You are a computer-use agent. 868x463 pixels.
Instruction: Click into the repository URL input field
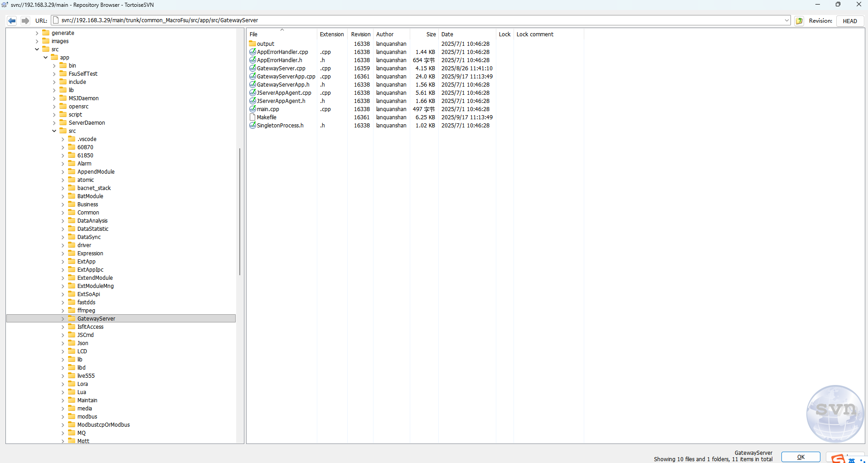408,20
